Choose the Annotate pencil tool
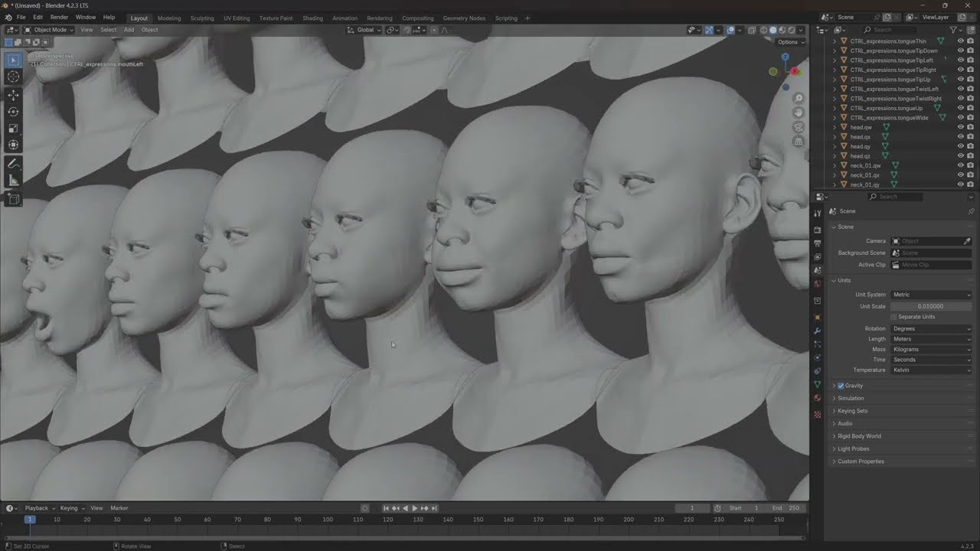Viewport: 980px width, 551px height. pyautogui.click(x=13, y=164)
